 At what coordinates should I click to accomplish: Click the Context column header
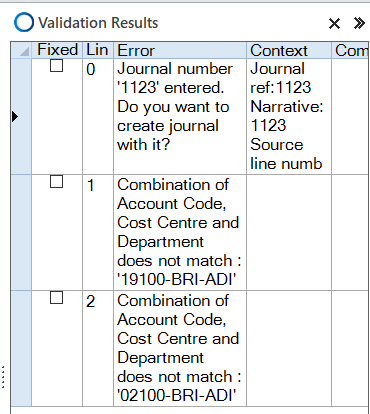click(289, 50)
